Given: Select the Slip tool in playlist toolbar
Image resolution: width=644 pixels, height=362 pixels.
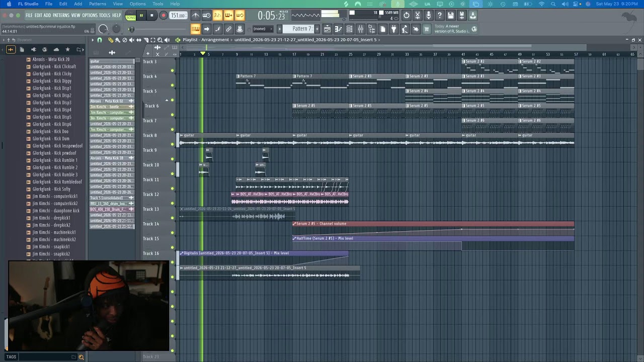Looking at the screenshot, I should point(139,40).
